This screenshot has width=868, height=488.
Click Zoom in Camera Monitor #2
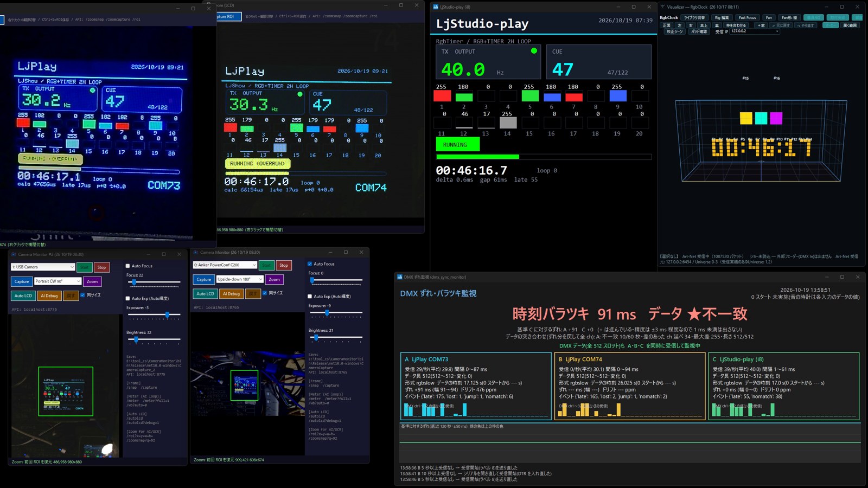click(x=92, y=281)
